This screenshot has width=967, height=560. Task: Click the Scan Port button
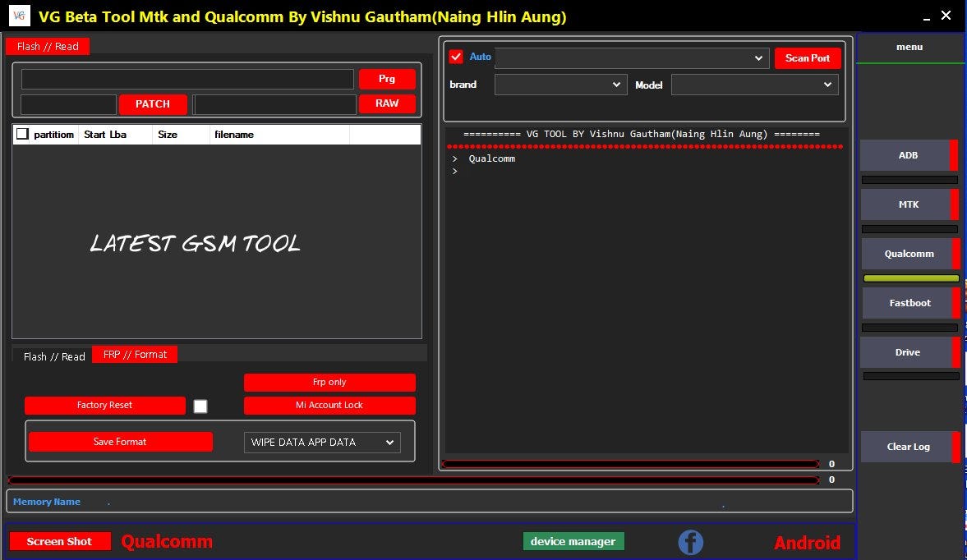(808, 58)
